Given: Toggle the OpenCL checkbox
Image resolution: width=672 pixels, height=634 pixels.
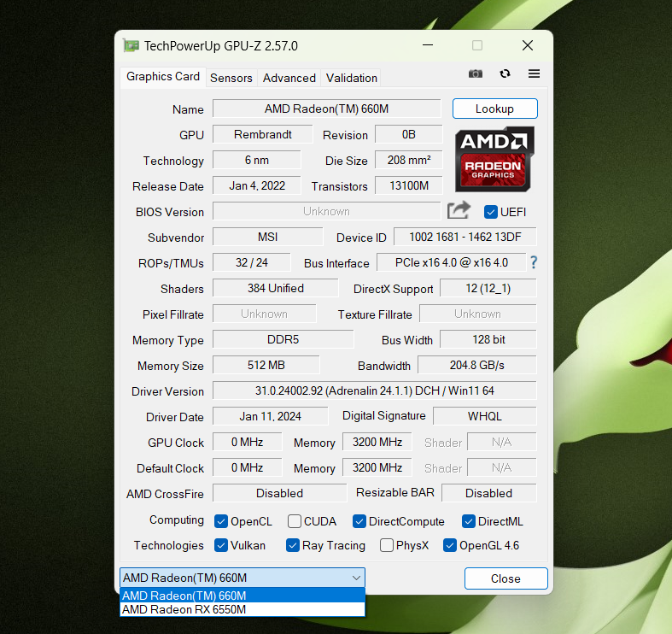Looking at the screenshot, I should [220, 521].
